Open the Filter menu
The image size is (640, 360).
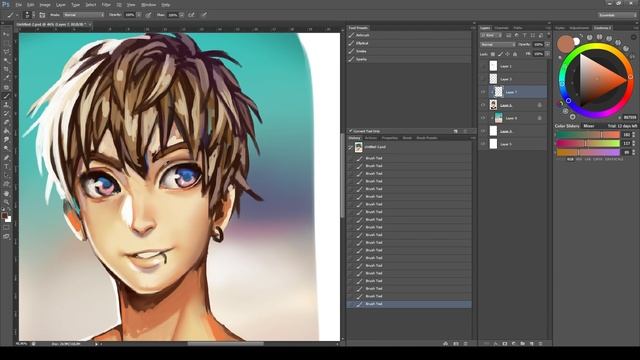(106, 4)
